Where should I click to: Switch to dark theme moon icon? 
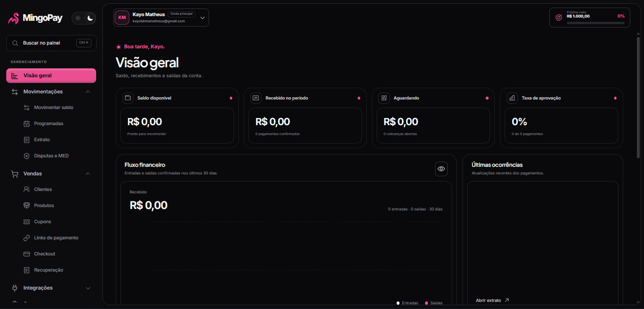(90, 18)
